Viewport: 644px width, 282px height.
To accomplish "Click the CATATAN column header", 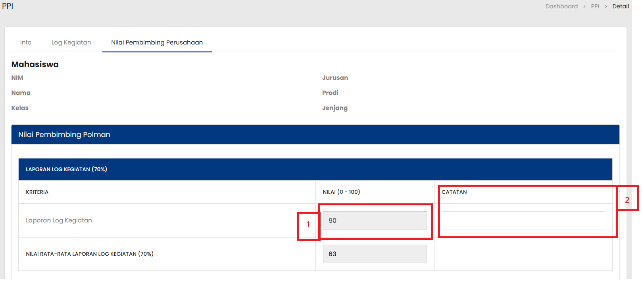I will click(454, 192).
